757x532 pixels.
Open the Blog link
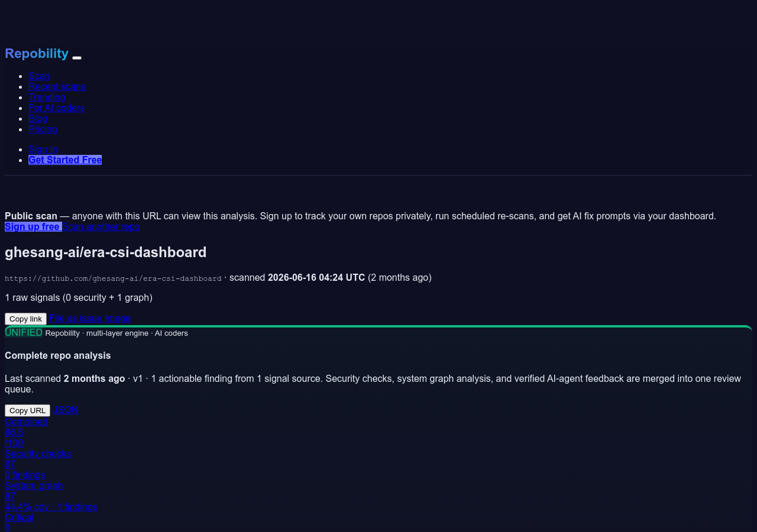point(38,118)
